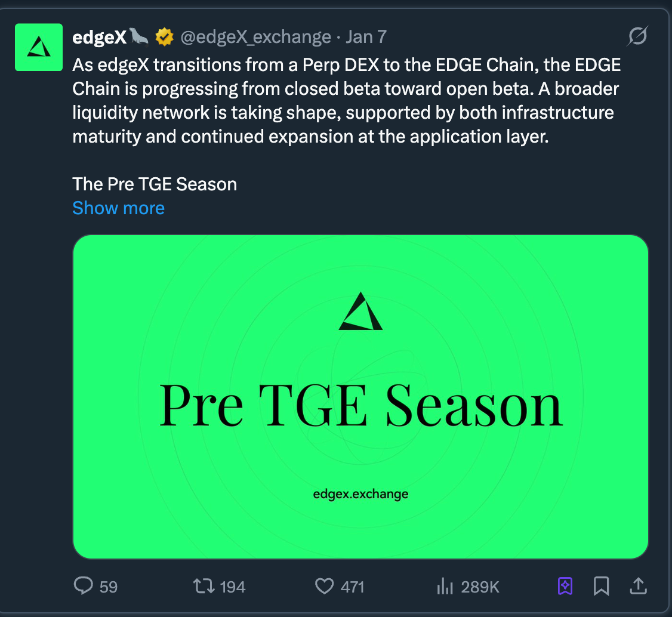Expand the post with Show more

pos(118,208)
